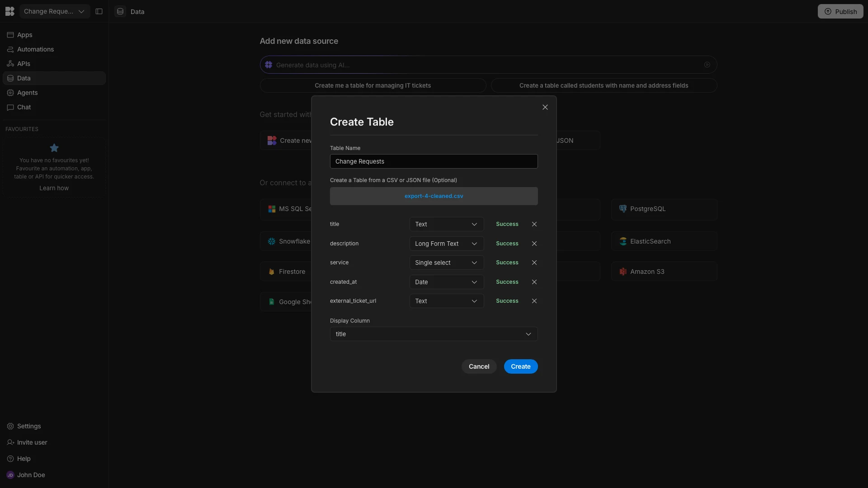The image size is (868, 488).
Task: Open the created_at Date type dropdown
Action: 446,282
